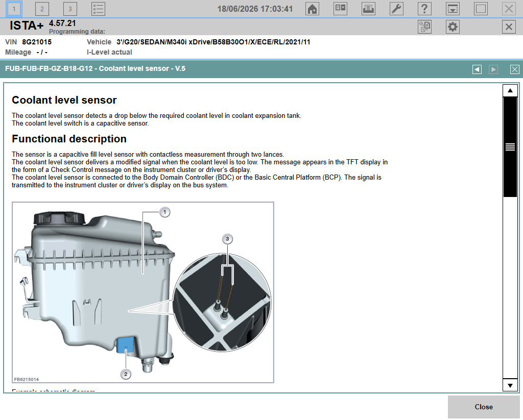Click the VIN value 8G21015
Image resolution: width=523 pixels, height=420 pixels.
37,42
